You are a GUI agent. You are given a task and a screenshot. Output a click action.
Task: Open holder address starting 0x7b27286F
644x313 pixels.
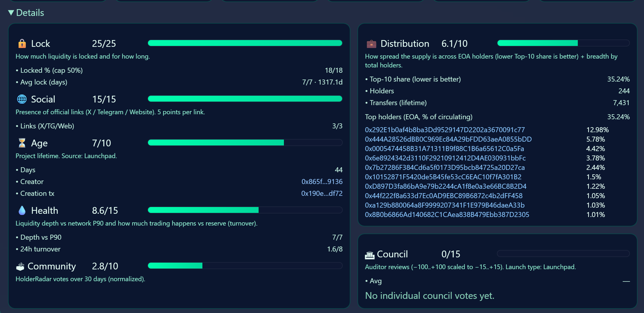click(445, 168)
